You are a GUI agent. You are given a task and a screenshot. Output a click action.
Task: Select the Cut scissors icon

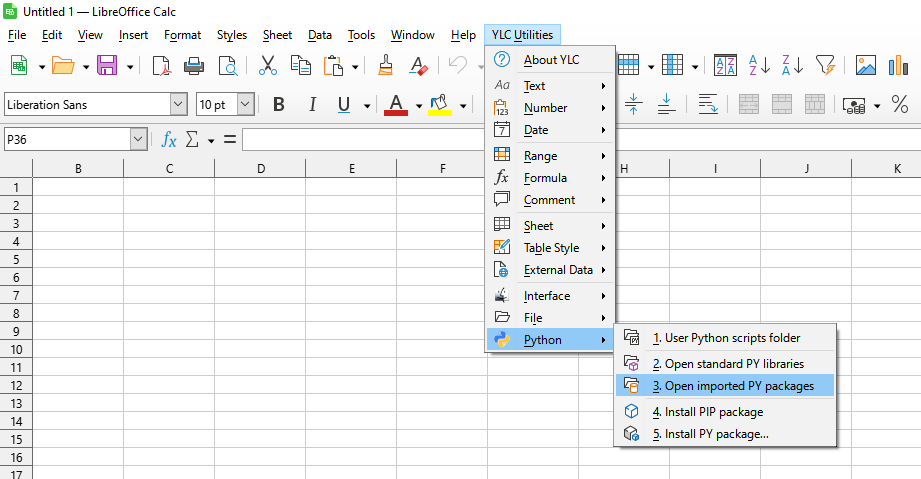pyautogui.click(x=267, y=66)
